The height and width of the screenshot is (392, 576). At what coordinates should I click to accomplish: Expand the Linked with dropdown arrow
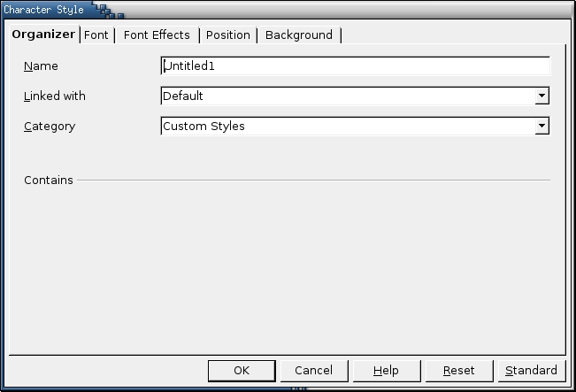click(x=541, y=96)
